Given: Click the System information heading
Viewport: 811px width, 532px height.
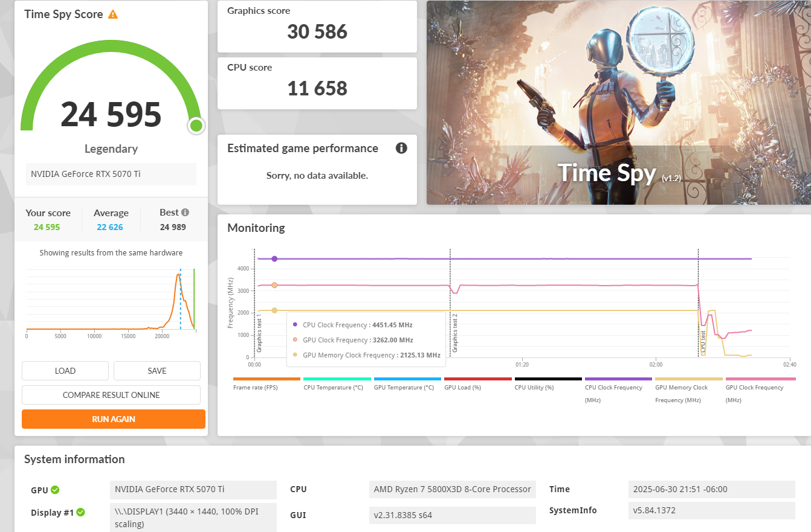Looking at the screenshot, I should [74, 460].
